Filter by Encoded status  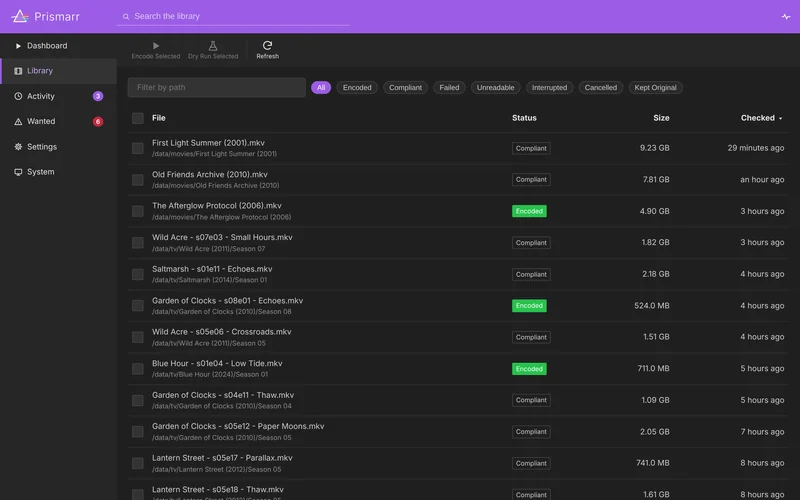point(357,88)
